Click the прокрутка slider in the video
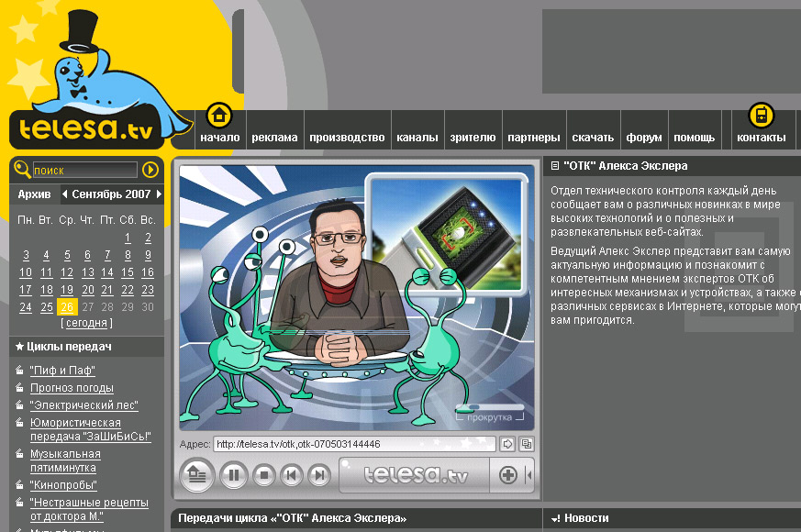Screen dimensions: 801x532 point(489,407)
